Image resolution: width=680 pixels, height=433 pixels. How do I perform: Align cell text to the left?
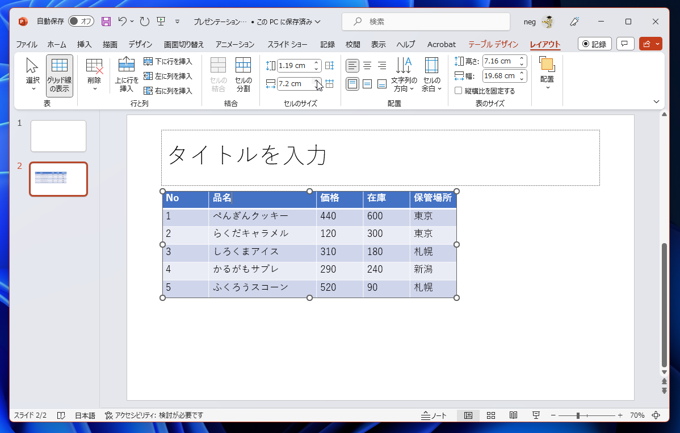tap(352, 66)
